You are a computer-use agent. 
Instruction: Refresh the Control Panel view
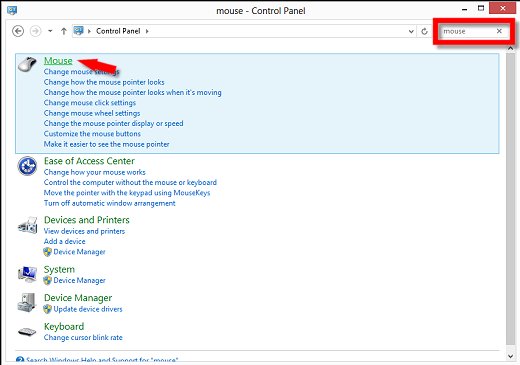pyautogui.click(x=424, y=31)
